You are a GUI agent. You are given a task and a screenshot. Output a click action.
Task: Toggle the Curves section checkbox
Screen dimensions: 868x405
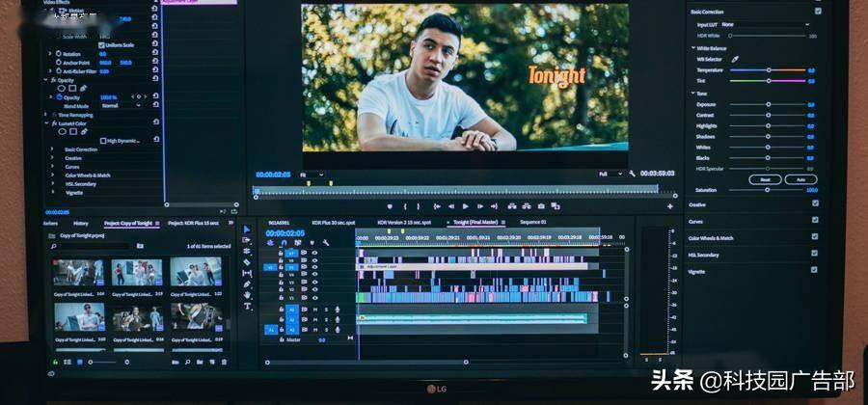(x=814, y=220)
